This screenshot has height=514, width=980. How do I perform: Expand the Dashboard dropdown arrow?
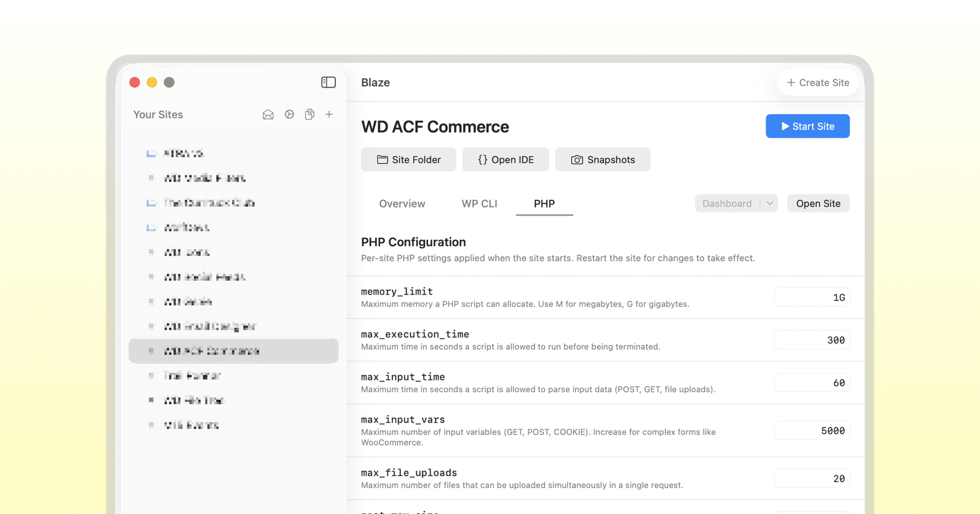point(770,203)
